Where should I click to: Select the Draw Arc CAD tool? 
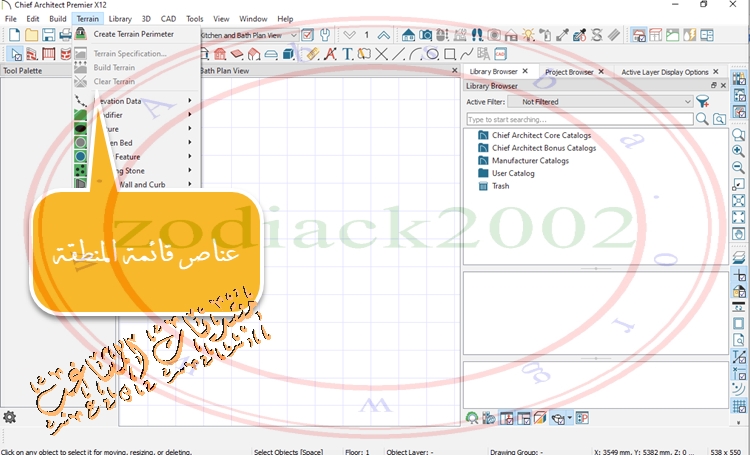click(x=415, y=54)
